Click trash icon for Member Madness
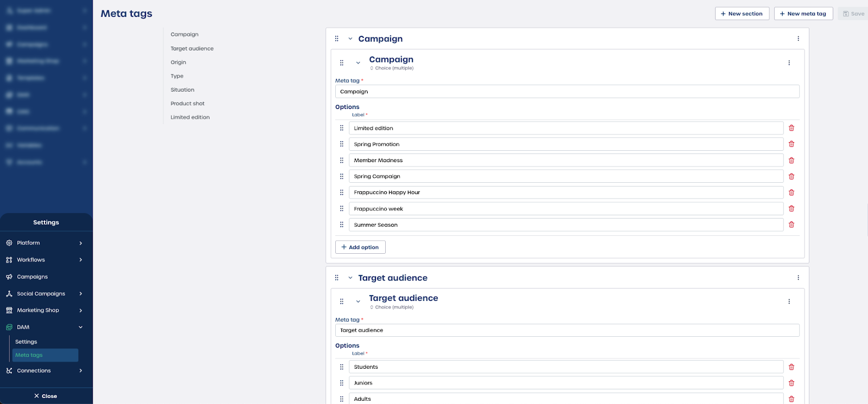 (792, 161)
